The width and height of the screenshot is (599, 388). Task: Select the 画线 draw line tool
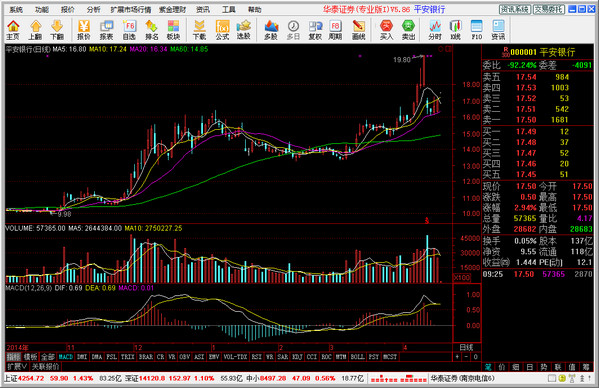click(x=358, y=30)
